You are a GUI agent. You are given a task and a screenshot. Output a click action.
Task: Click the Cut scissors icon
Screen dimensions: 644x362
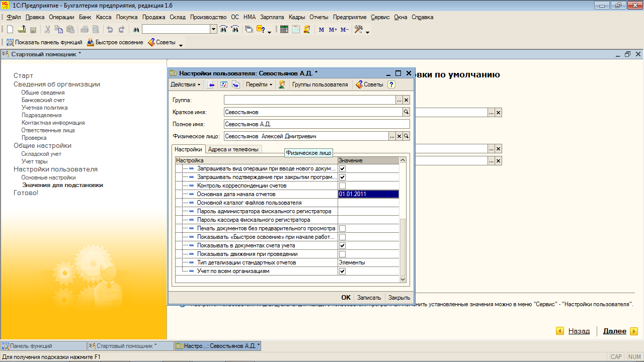coord(48,30)
